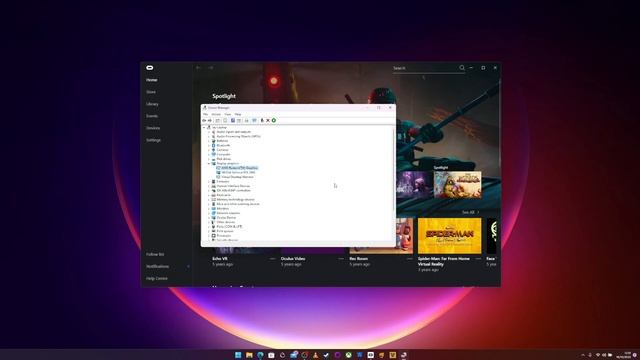
Task: Expand the Human Interface Devices node
Action: pos(209,186)
